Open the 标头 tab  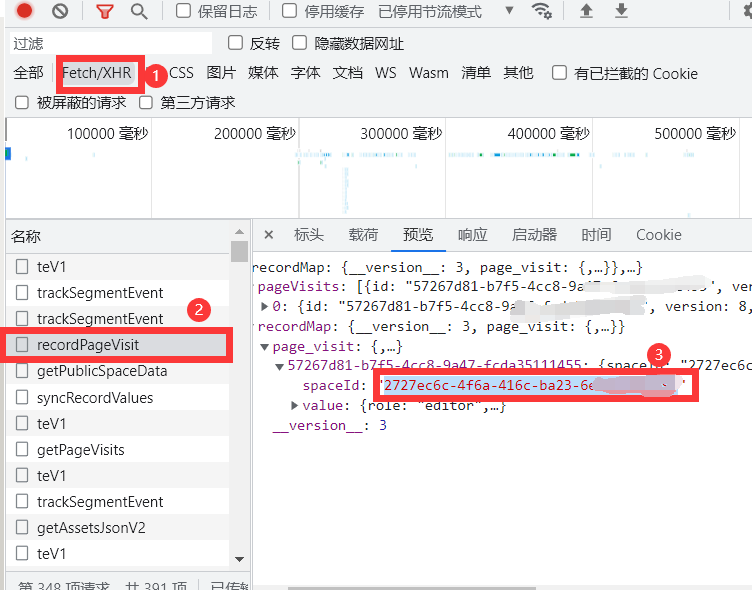coord(308,235)
